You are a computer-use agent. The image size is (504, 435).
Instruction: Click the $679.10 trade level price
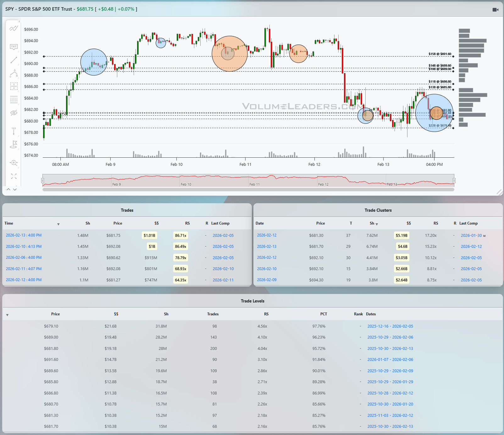(51, 326)
